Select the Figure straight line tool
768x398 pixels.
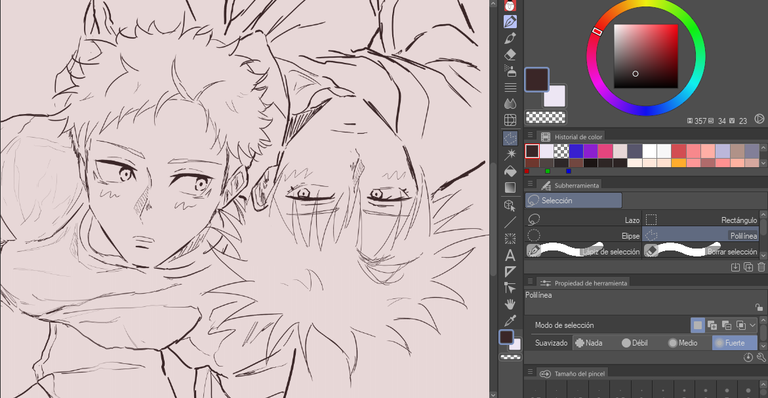pyautogui.click(x=510, y=222)
